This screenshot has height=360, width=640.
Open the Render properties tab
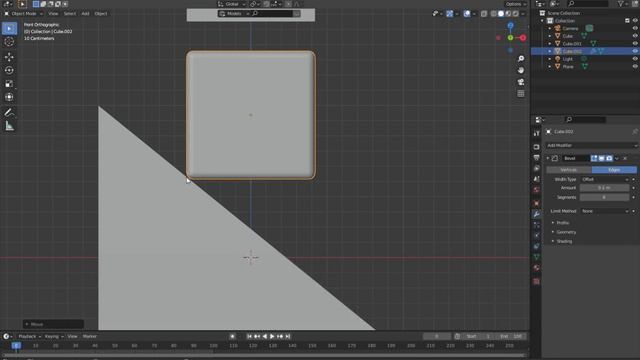coord(537,147)
